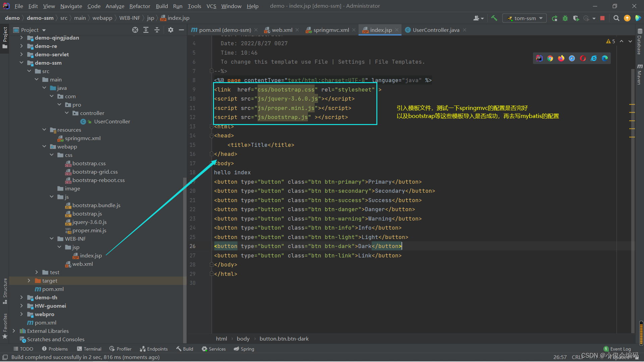Click Select Opened File target icon
This screenshot has width=644, height=362.
135,30
